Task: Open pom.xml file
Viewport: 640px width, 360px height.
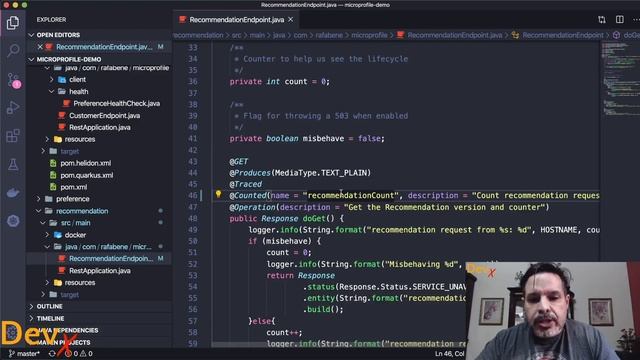Action: 73,187
